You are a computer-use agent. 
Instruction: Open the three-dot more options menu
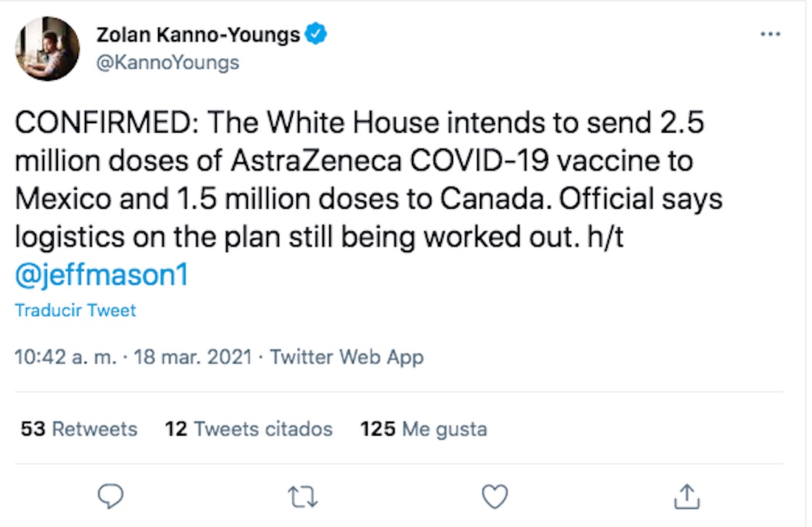(769, 36)
